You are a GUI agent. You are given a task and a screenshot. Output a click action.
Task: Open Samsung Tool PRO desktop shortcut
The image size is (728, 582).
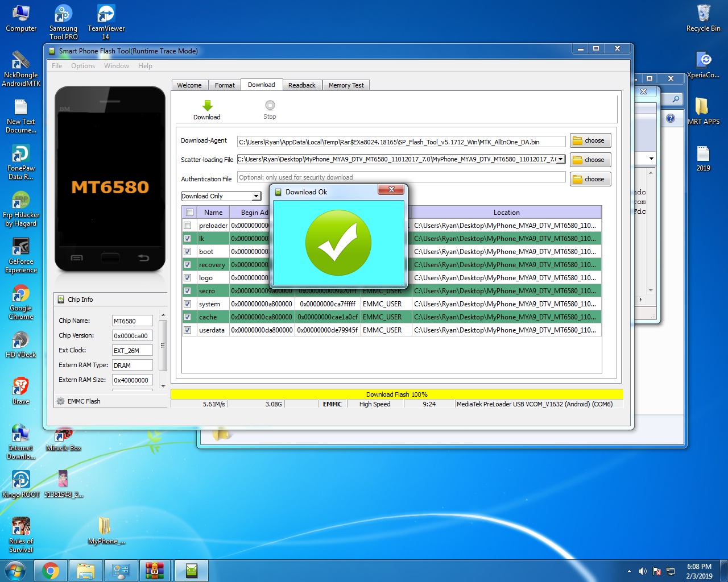[x=63, y=23]
